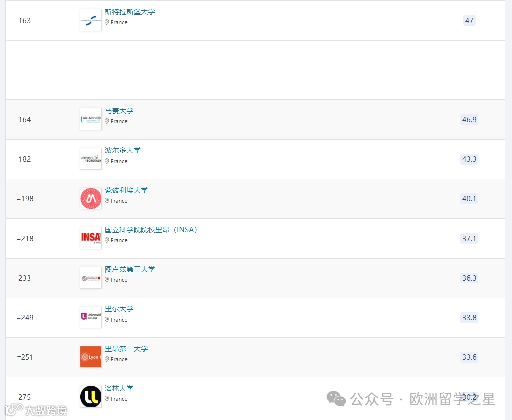Click the rank number =249 row label
Image resolution: width=512 pixels, height=420 pixels.
click(x=24, y=317)
